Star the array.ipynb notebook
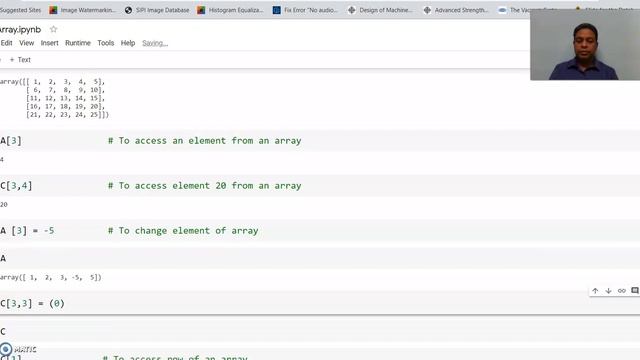The width and height of the screenshot is (640, 360). tap(53, 29)
